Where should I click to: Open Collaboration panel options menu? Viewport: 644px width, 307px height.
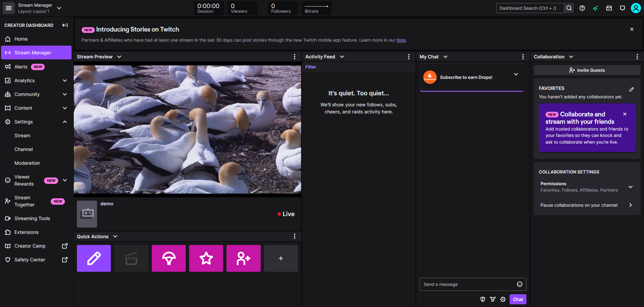click(637, 57)
